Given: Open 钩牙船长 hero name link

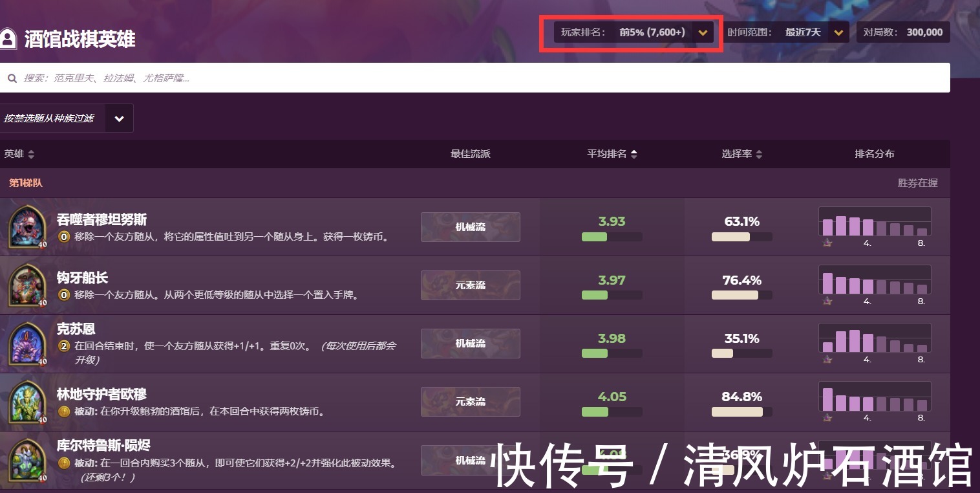Looking at the screenshot, I should [82, 278].
